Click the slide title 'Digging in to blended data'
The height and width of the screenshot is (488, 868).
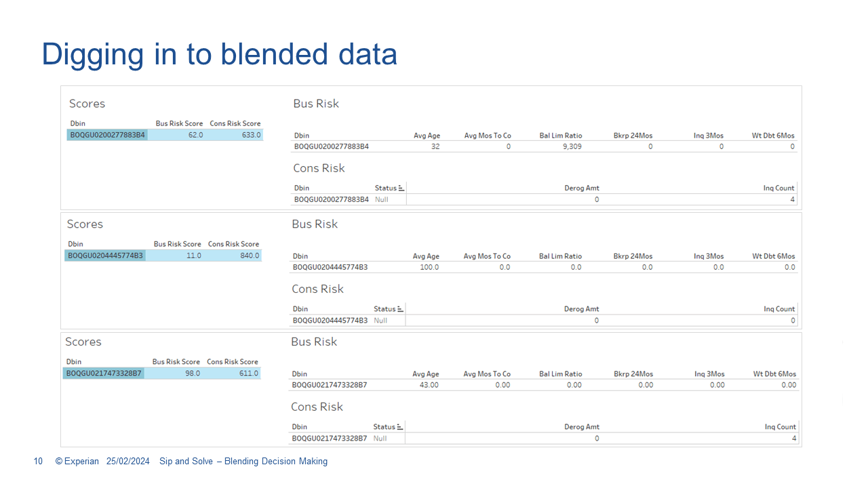pos(219,54)
